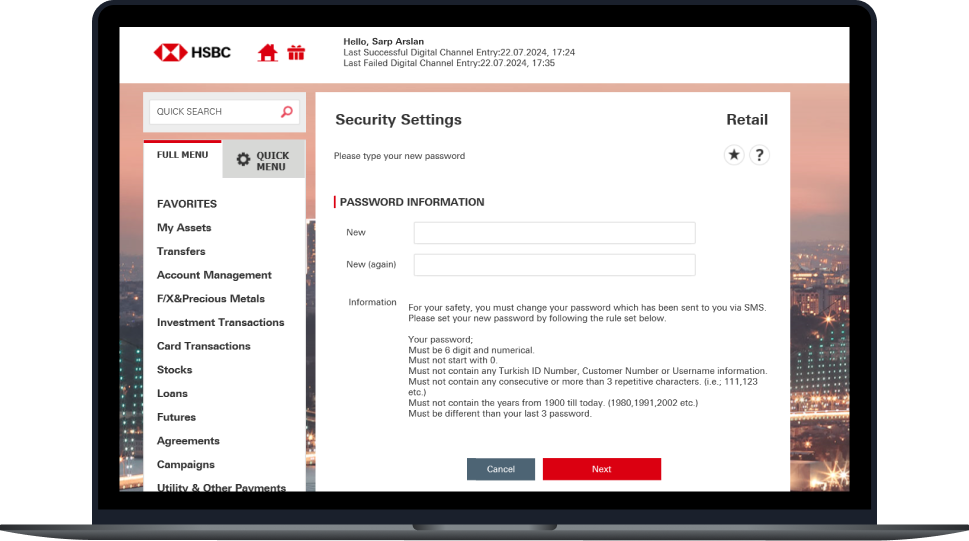Click the search magnifier icon
The image size is (969, 541).
pyautogui.click(x=287, y=112)
